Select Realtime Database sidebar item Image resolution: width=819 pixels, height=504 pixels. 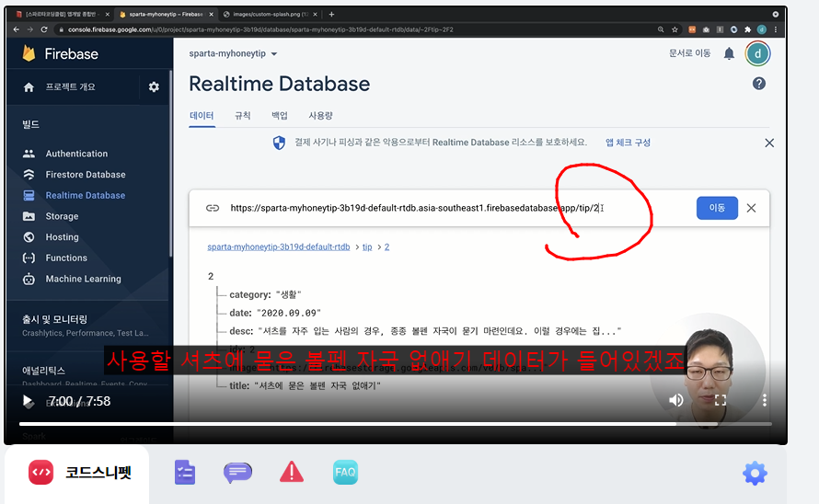pos(86,195)
